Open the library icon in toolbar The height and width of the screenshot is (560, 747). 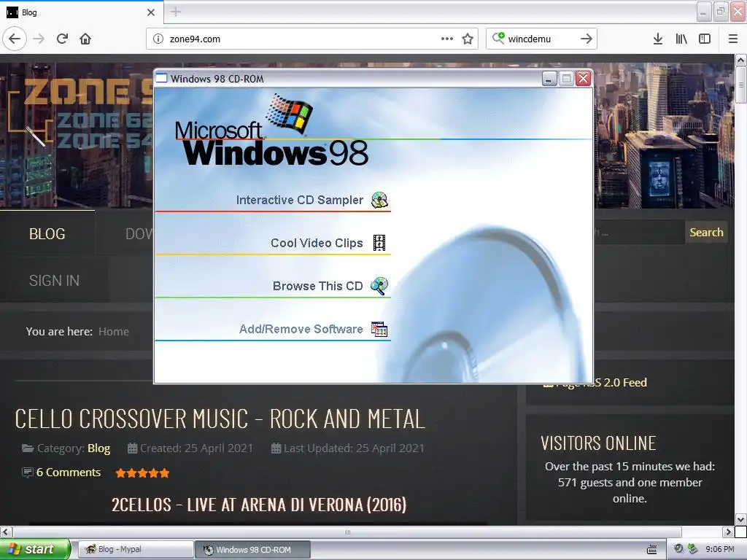click(x=681, y=39)
